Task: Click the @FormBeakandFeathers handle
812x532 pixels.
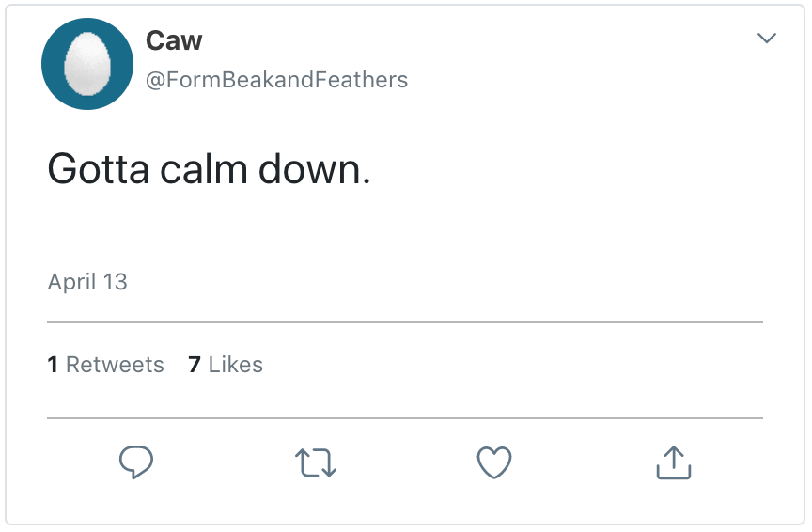Action: point(276,80)
